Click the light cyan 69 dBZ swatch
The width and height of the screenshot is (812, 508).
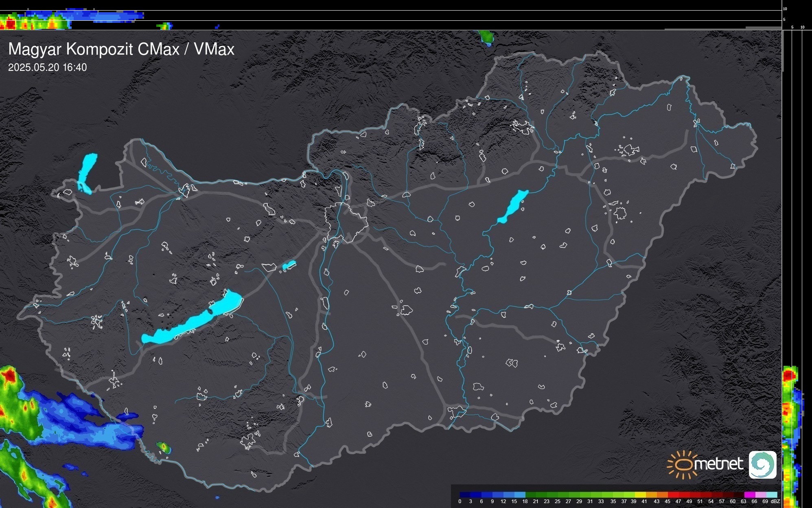pyautogui.click(x=771, y=495)
